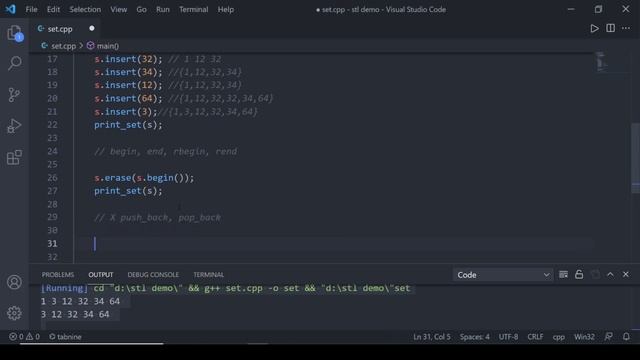Viewport: 640px width, 360px height.
Task: Click the s.erase(s.begin()); code line
Action: (x=144, y=178)
